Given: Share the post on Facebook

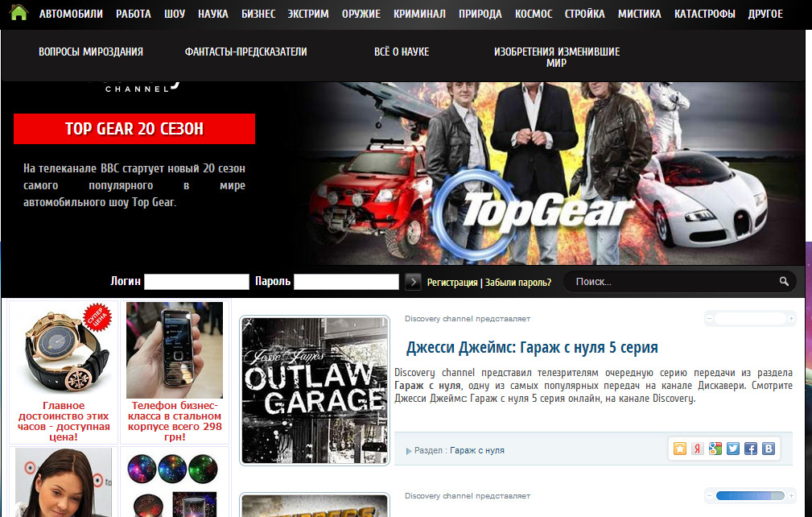Looking at the screenshot, I should (751, 449).
